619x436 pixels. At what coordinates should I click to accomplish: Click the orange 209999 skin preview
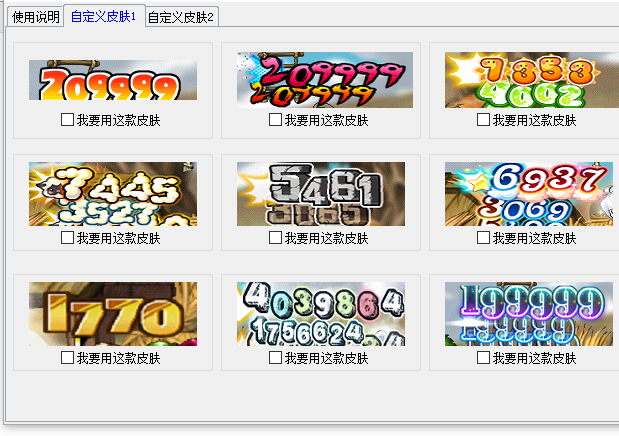113,80
